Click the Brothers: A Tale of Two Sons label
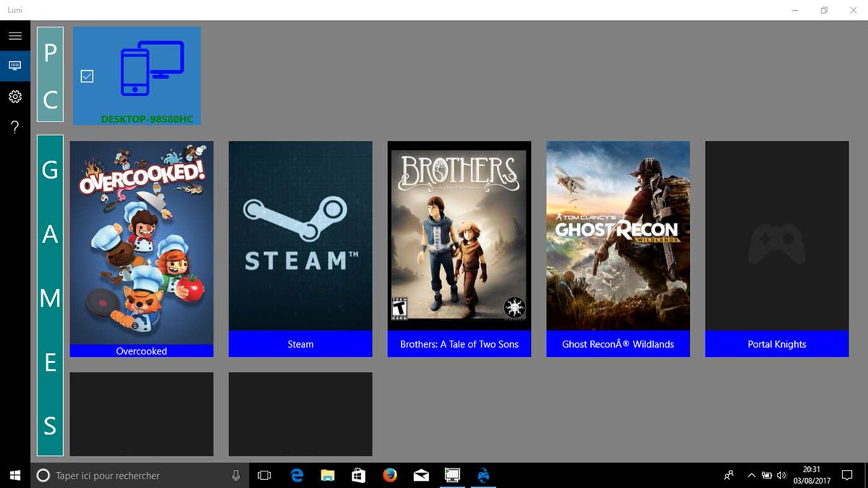This screenshot has width=868, height=488. click(x=459, y=344)
